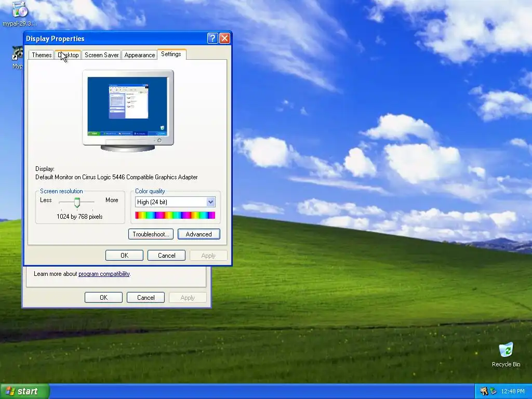
Task: Click the second system tray icon beside the clock
Action: coord(493,391)
